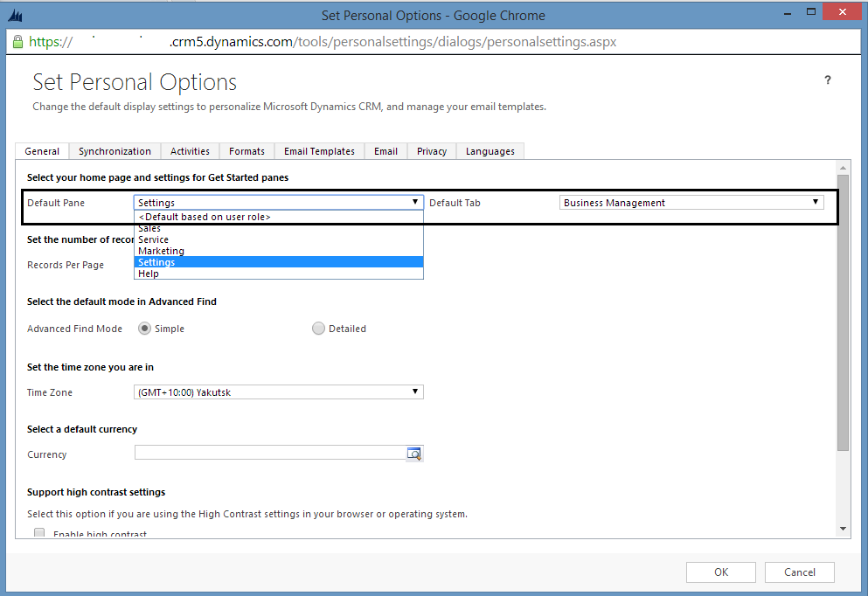The image size is (868, 596).
Task: Switch to the Email Templates tab
Action: coord(319,151)
